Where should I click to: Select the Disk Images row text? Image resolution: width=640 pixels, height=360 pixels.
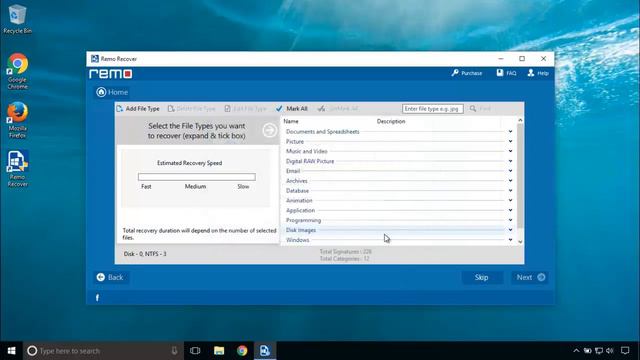pos(301,230)
